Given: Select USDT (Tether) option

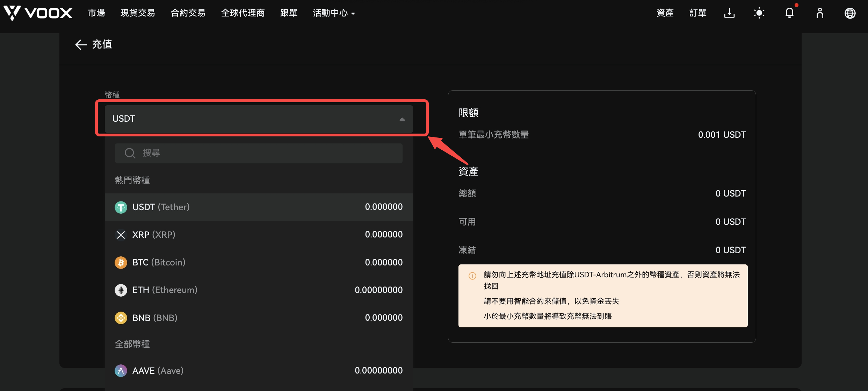Looking at the screenshot, I should (x=259, y=207).
